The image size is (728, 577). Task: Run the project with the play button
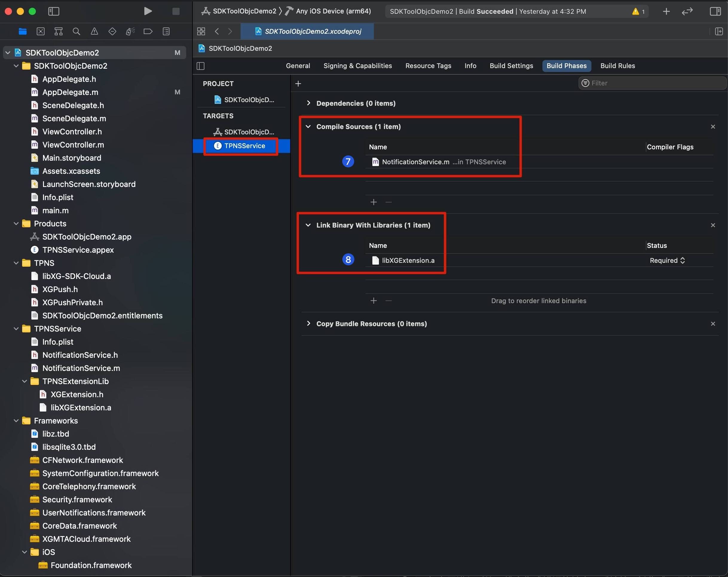[148, 11]
